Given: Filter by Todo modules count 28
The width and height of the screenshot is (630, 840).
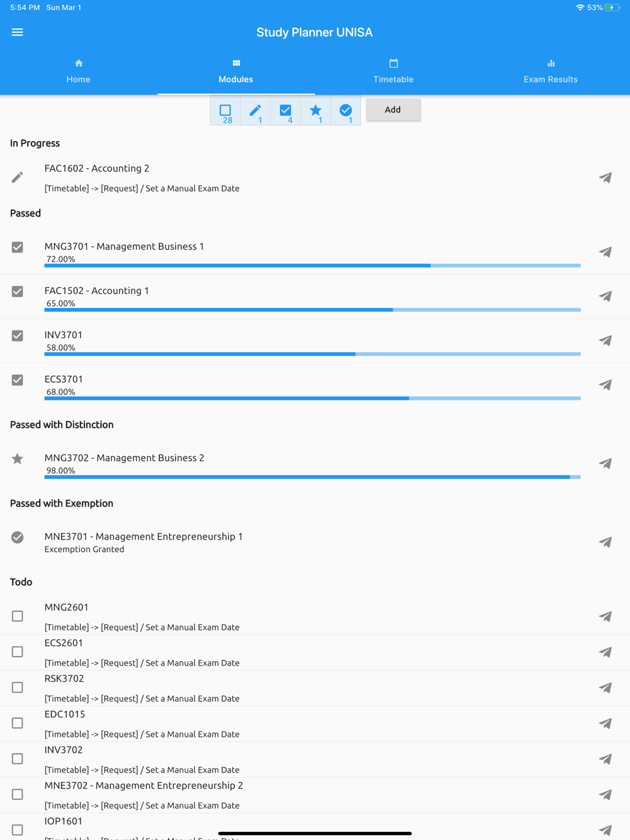Looking at the screenshot, I should (226, 111).
